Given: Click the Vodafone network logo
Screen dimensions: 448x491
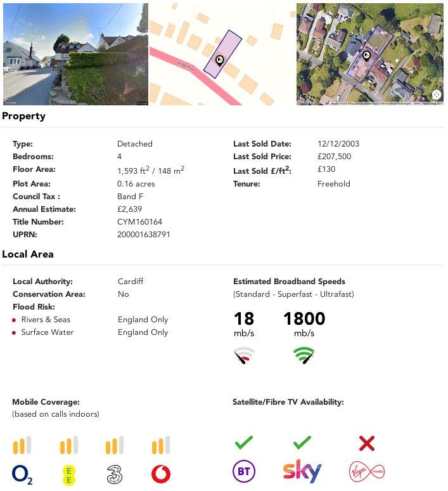Looking at the screenshot, I should [161, 474].
